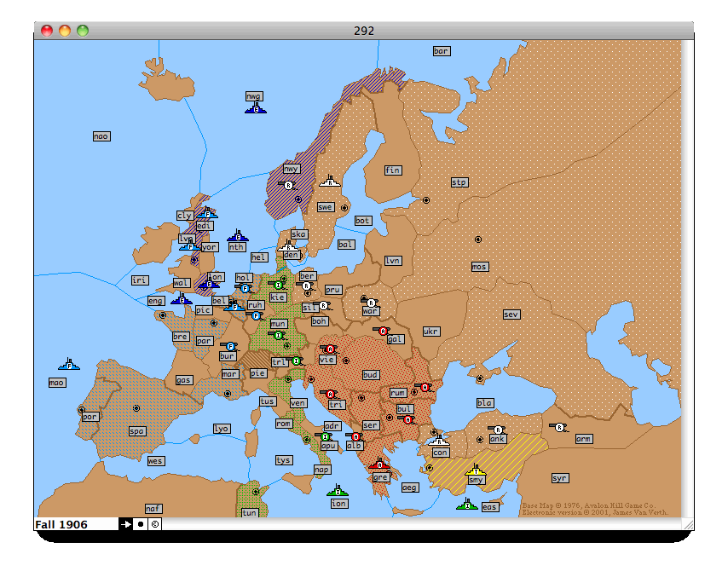Image resolution: width=728 pixels, height=577 pixels.
Task: Click the "spa" Spain label
Action: 137,430
